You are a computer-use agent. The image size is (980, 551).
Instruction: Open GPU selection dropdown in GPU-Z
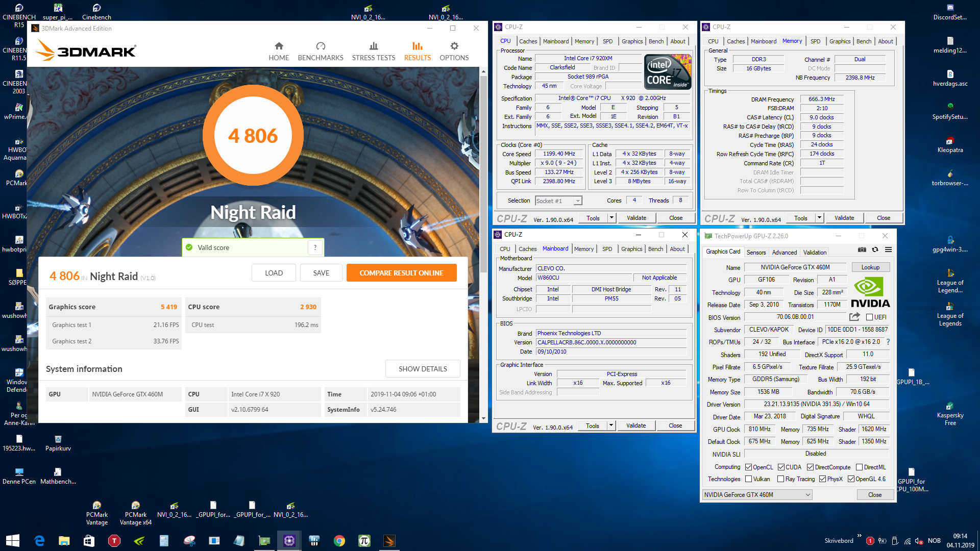click(x=757, y=495)
